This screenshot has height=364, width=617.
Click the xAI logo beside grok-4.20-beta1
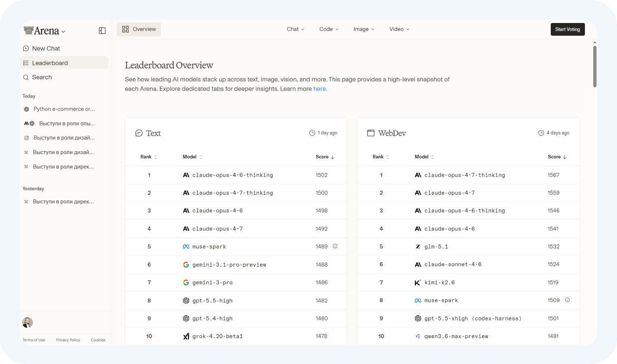point(186,336)
